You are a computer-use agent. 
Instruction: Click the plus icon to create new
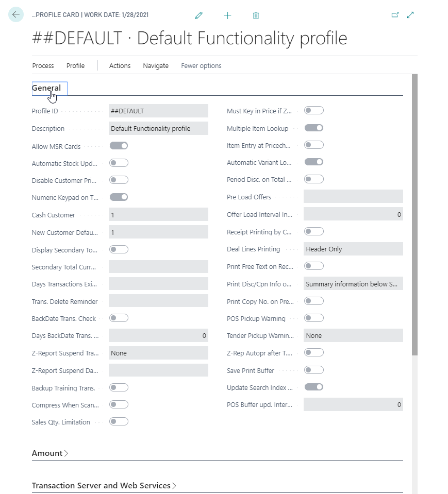(227, 15)
